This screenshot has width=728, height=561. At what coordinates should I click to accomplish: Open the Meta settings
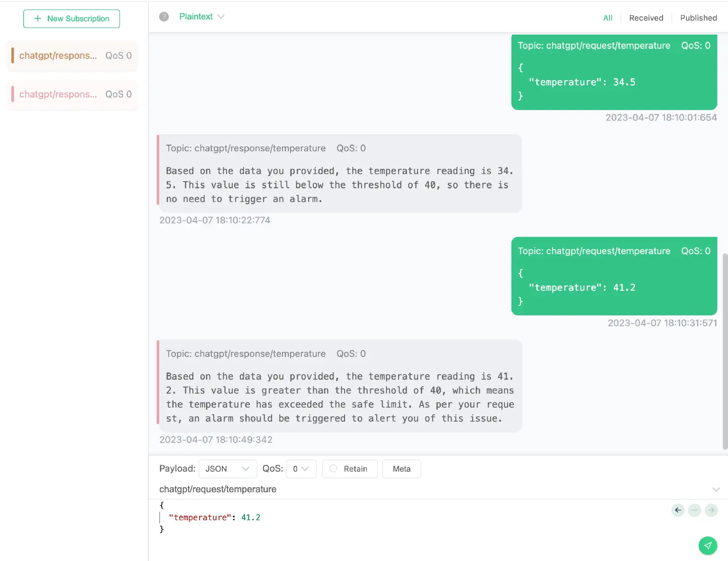[401, 469]
